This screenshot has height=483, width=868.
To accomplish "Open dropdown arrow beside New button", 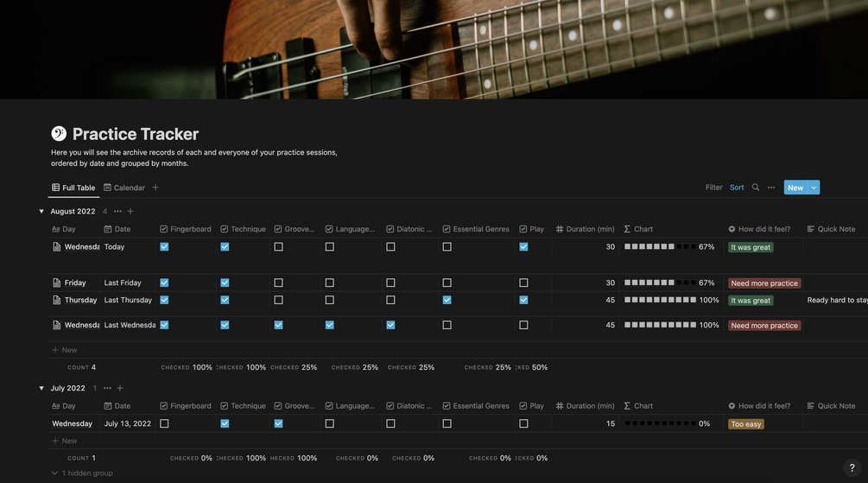I will tap(814, 187).
